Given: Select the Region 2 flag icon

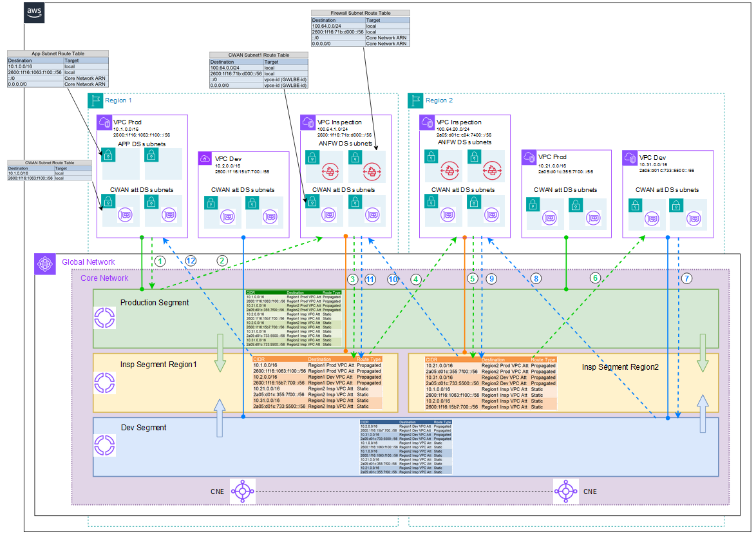Looking at the screenshot, I should point(415,100).
